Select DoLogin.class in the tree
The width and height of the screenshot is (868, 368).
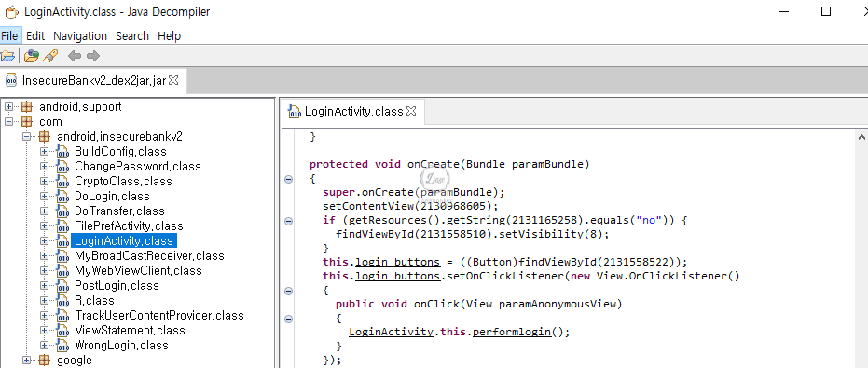coord(112,197)
